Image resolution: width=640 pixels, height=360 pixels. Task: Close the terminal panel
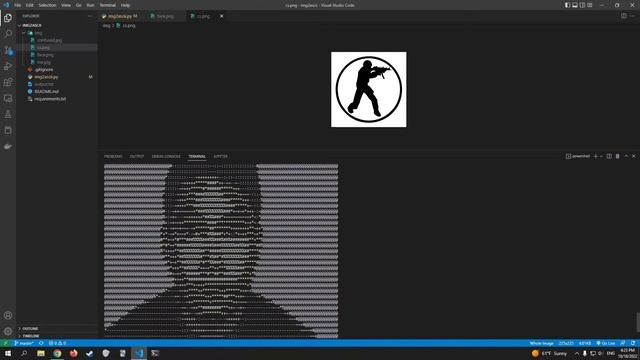[634, 156]
